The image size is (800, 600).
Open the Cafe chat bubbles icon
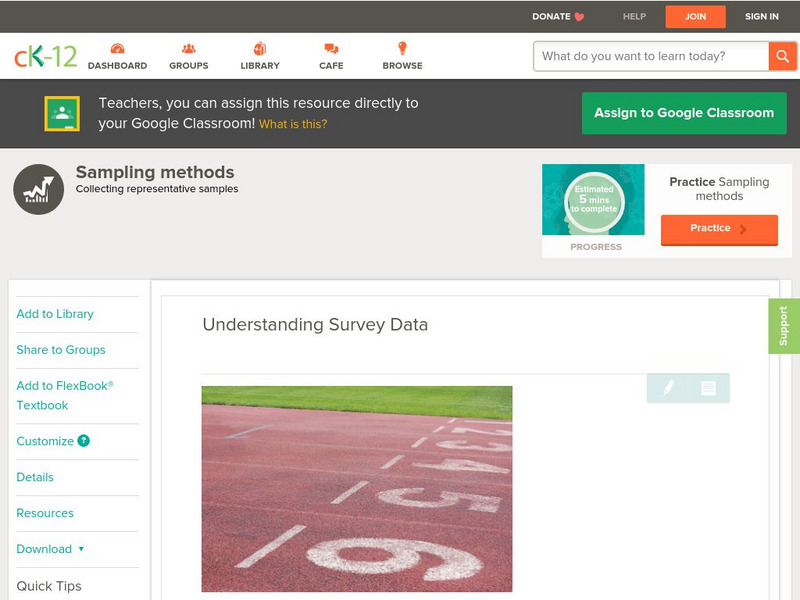pos(331,48)
